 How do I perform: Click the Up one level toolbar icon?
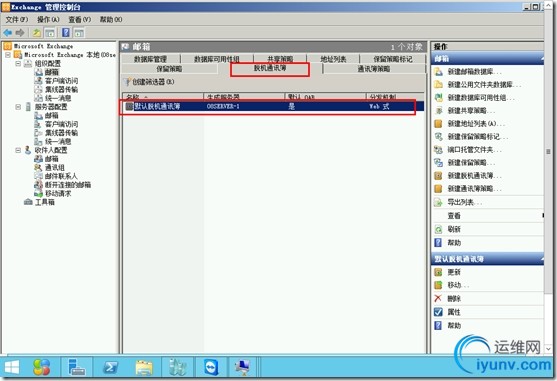[37, 33]
